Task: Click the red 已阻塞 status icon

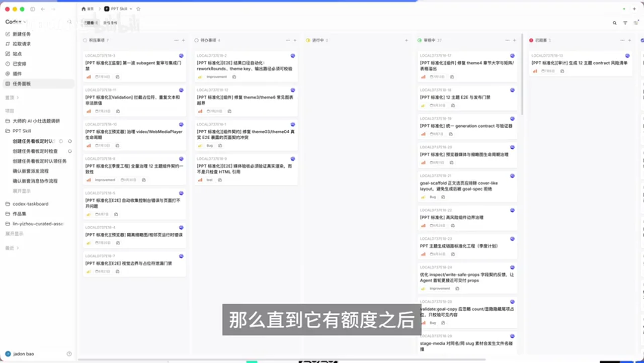Action: pos(531,40)
